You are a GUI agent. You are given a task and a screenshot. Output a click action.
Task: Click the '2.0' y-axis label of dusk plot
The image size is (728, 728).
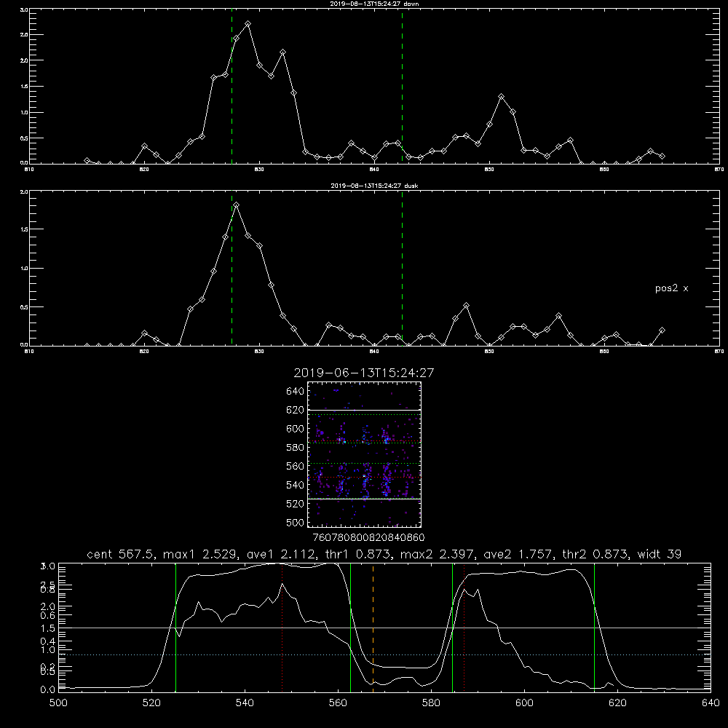pos(24,191)
